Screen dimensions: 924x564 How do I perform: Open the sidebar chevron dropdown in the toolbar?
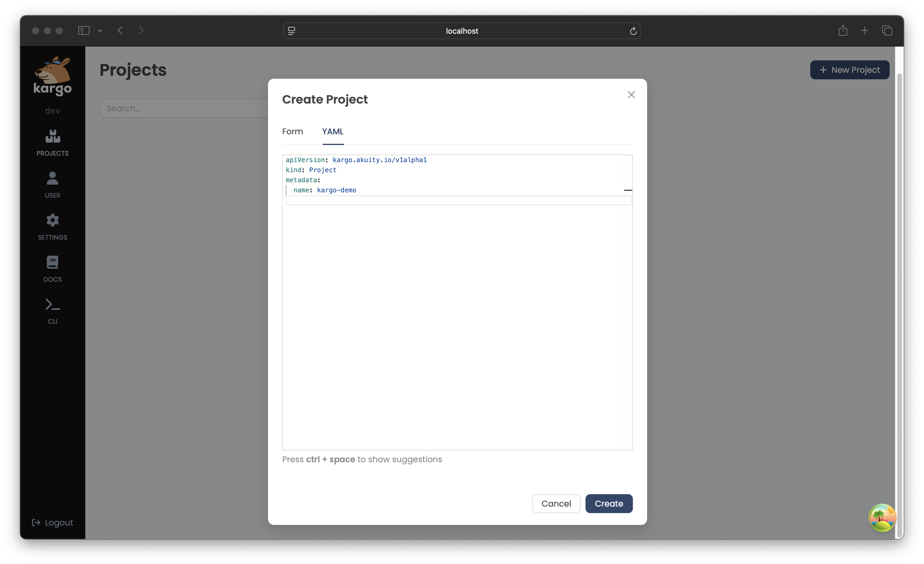(x=100, y=30)
